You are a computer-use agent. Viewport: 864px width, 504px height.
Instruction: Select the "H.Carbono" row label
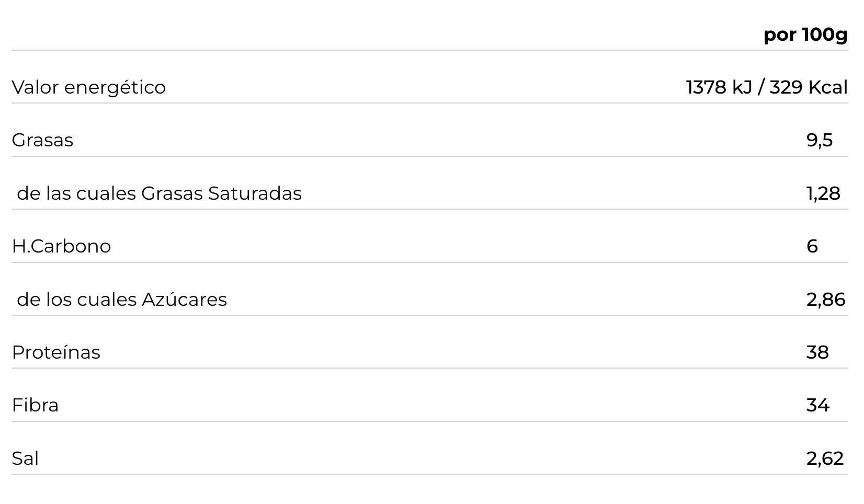[61, 246]
